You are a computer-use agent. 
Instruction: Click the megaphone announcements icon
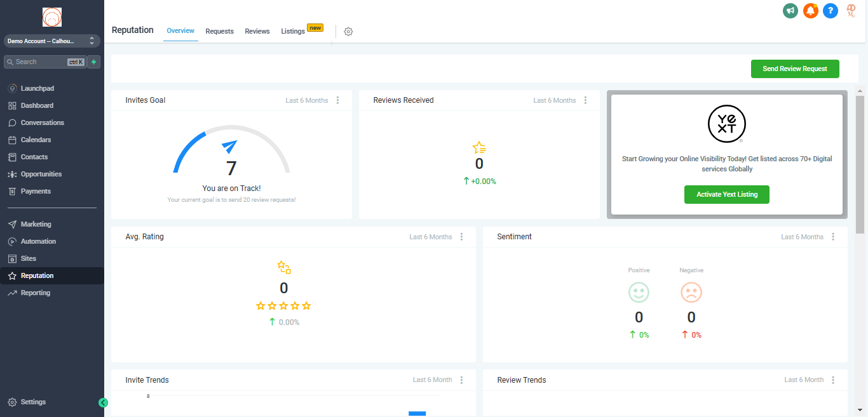(x=790, y=11)
